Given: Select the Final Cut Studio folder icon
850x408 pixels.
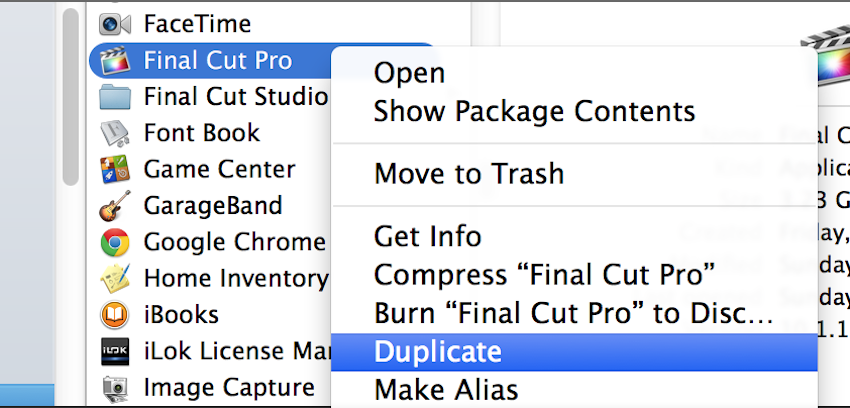Looking at the screenshot, I should pyautogui.click(x=116, y=97).
